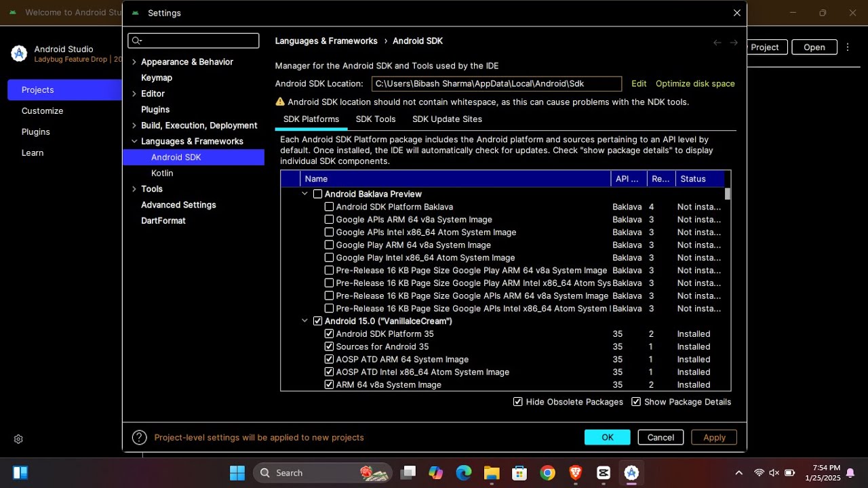Open Google Chrome from the taskbar
This screenshot has height=488, width=868.
click(547, 472)
